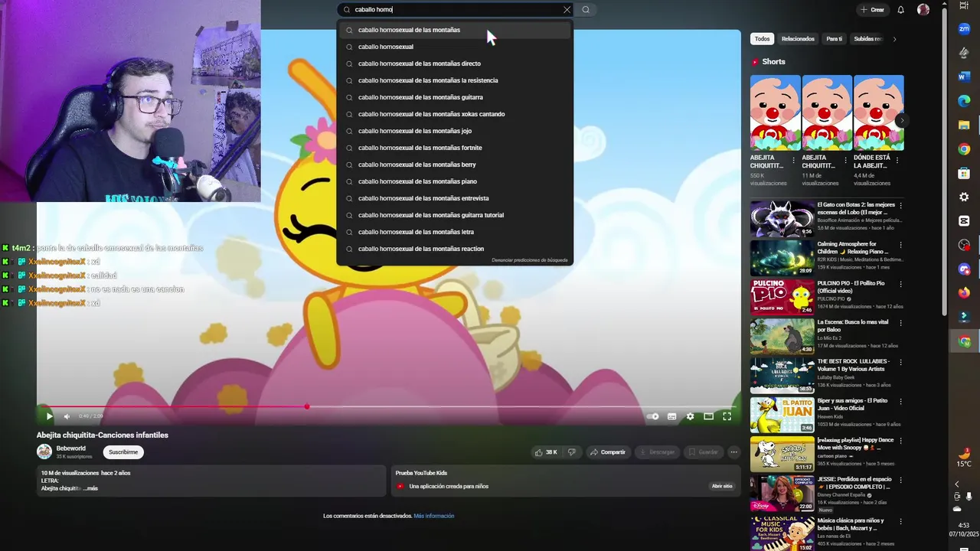This screenshot has height=551, width=980.
Task: Open 'El Gato con Botas 2' video thumbnail
Action: point(782,219)
